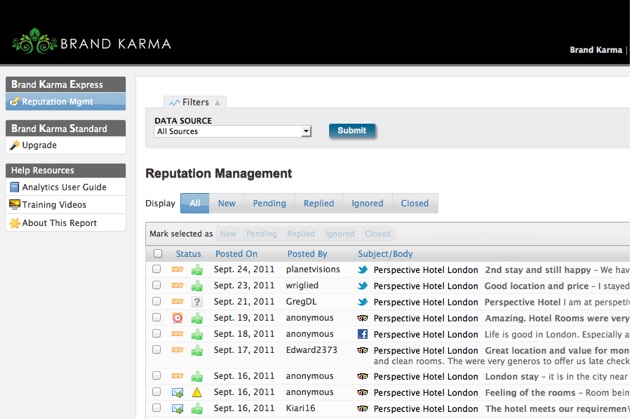The image size is (630, 419).
Task: Click TripAdvisor owl icon on London stay row
Action: (362, 376)
